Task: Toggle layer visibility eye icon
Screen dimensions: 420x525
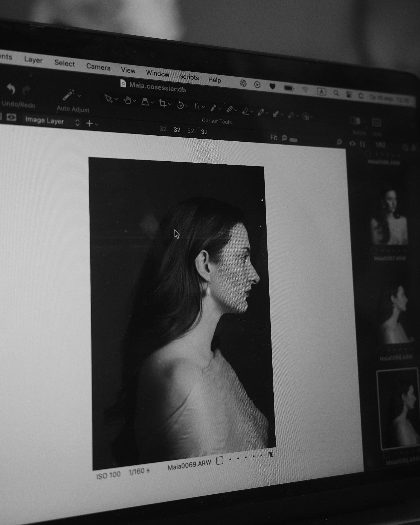Action: click(11, 118)
